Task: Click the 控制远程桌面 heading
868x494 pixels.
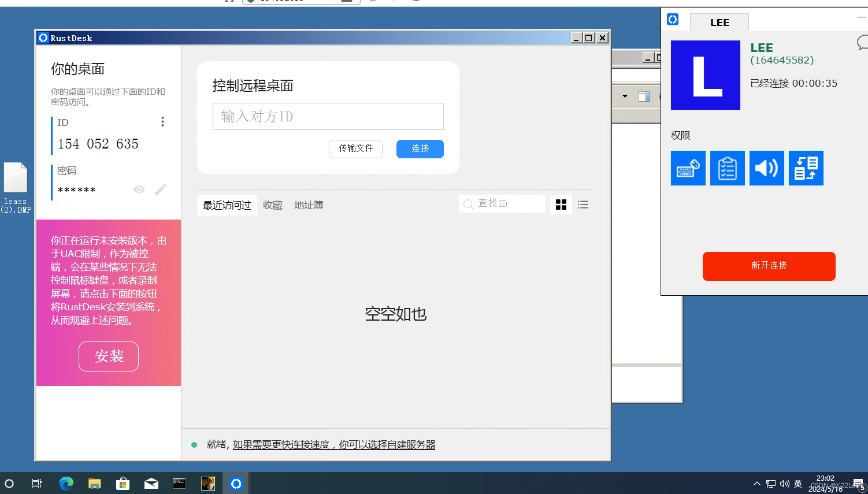Action: (x=253, y=86)
